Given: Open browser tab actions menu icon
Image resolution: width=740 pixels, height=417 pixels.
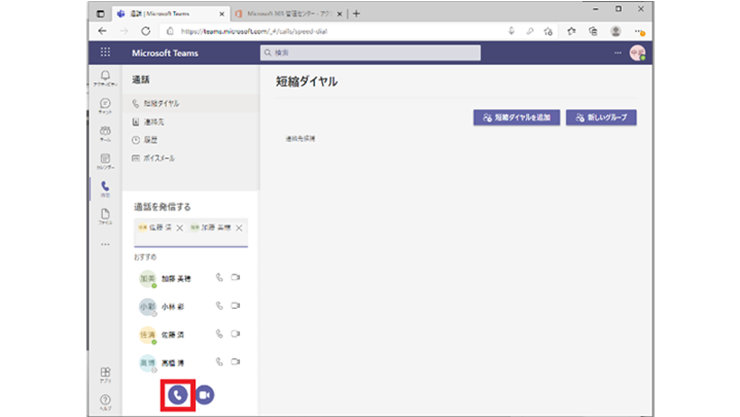Looking at the screenshot, I should (101, 14).
